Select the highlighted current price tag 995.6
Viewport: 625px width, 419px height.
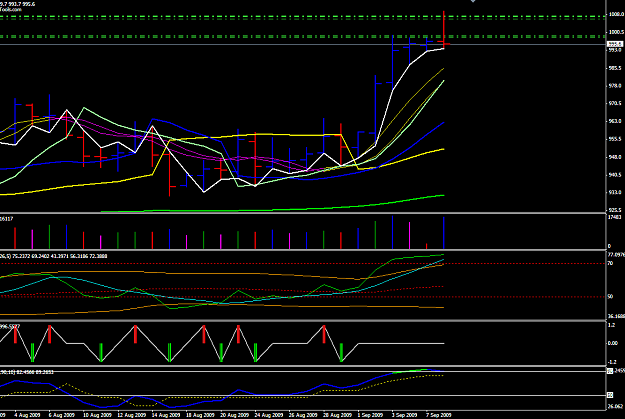(x=615, y=44)
